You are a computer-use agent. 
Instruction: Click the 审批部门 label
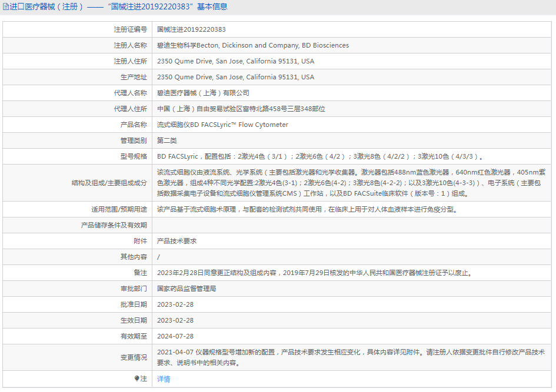click(x=134, y=289)
